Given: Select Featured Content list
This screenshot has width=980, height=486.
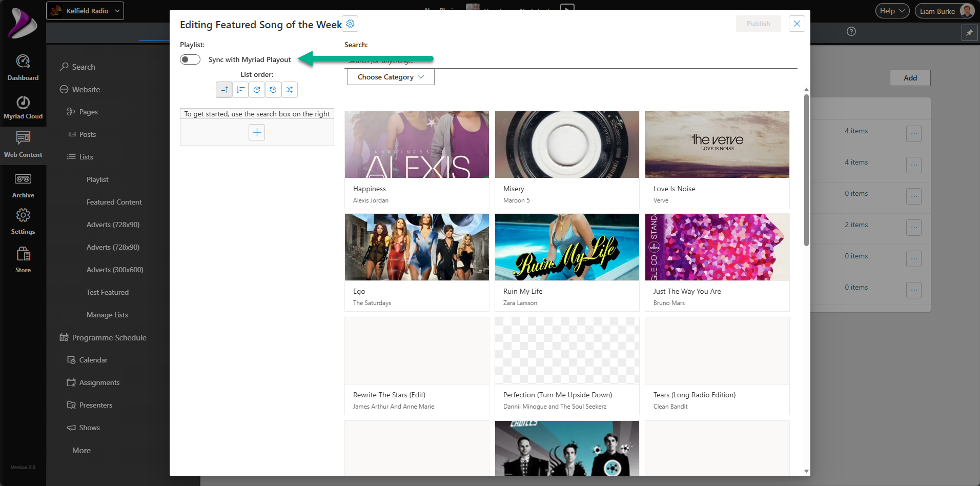Looking at the screenshot, I should point(114,202).
